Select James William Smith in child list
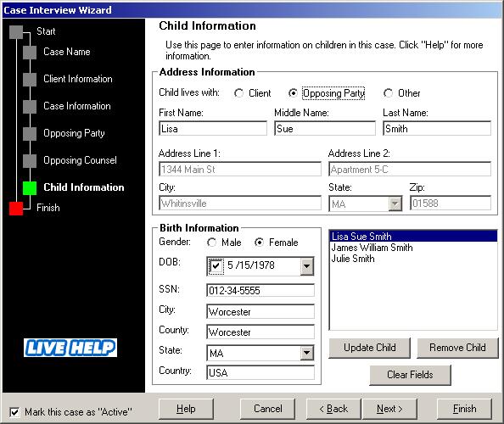Viewport: 504px width, 424px height. pos(372,248)
